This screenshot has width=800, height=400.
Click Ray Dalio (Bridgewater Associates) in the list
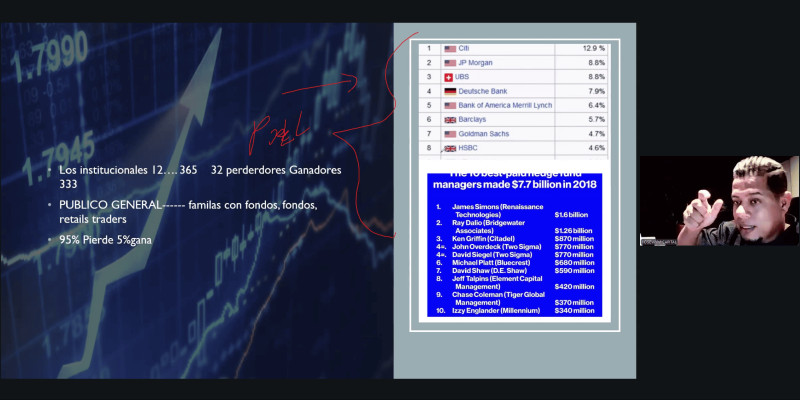pos(490,227)
